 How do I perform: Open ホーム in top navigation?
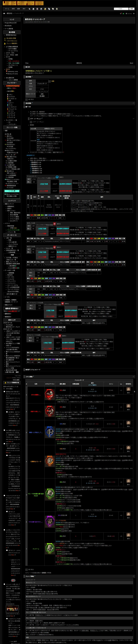tap(7, 9)
